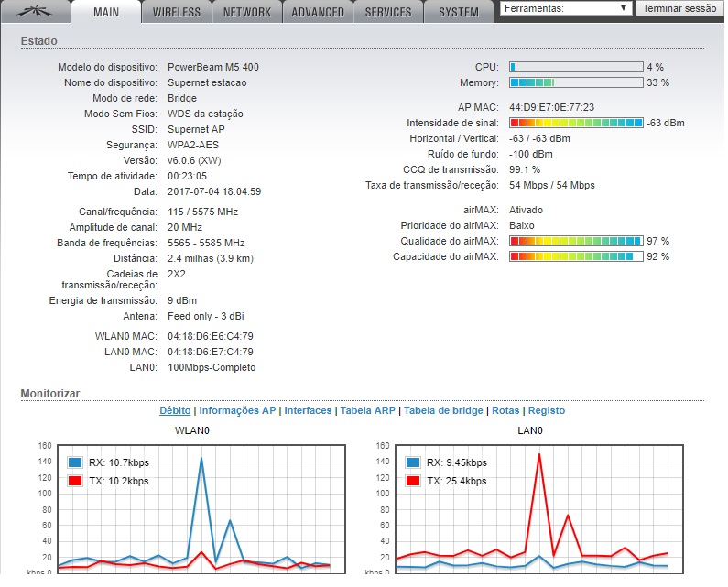
Task: Open the Débito monitor link
Action: [176, 410]
